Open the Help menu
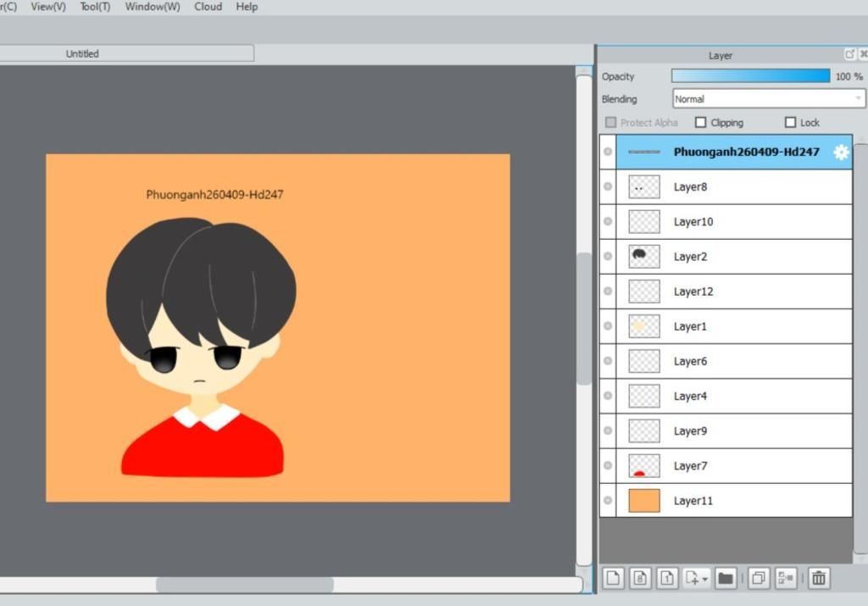Screen dimensions: 868x606 tap(247, 7)
